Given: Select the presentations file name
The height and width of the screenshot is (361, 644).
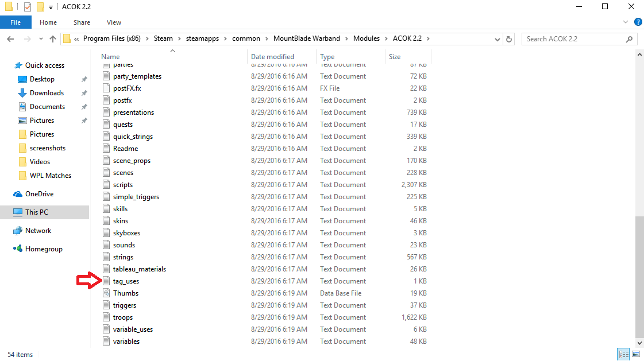Looking at the screenshot, I should click(133, 112).
